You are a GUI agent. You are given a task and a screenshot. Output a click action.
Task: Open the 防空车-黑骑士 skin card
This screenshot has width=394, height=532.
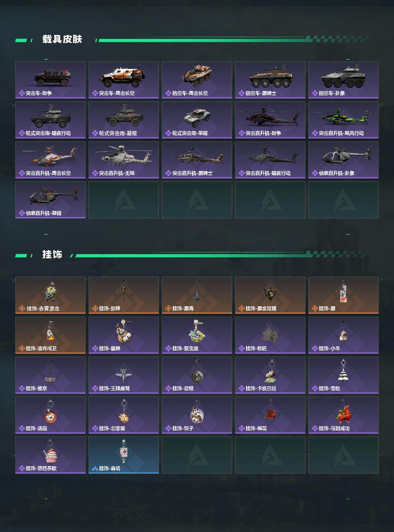click(x=270, y=80)
